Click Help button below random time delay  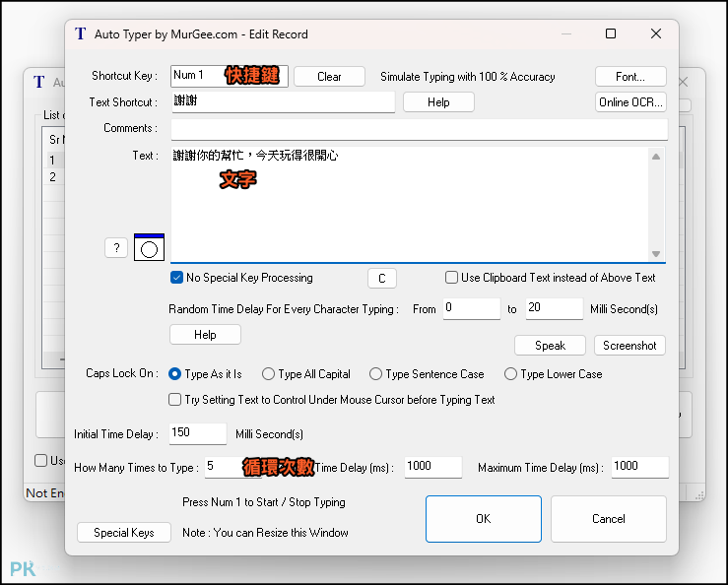click(x=205, y=335)
